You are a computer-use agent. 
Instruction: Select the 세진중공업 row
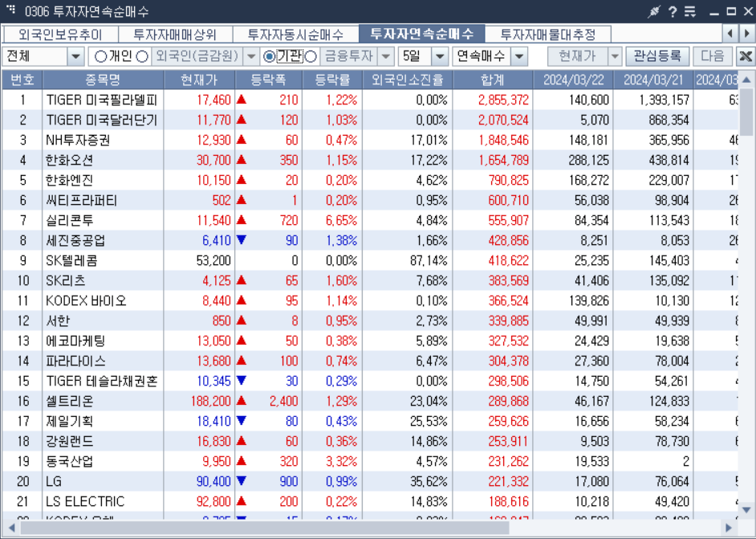click(370, 240)
